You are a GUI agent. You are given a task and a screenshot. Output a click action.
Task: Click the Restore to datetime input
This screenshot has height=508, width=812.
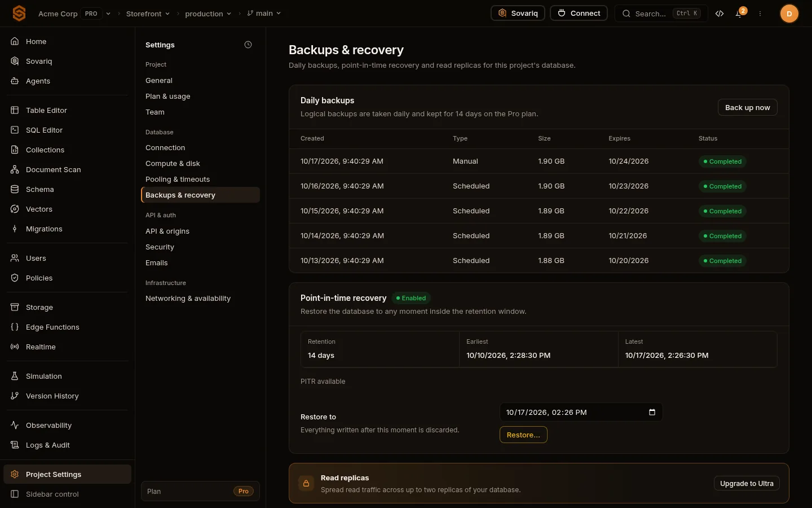pyautogui.click(x=581, y=412)
